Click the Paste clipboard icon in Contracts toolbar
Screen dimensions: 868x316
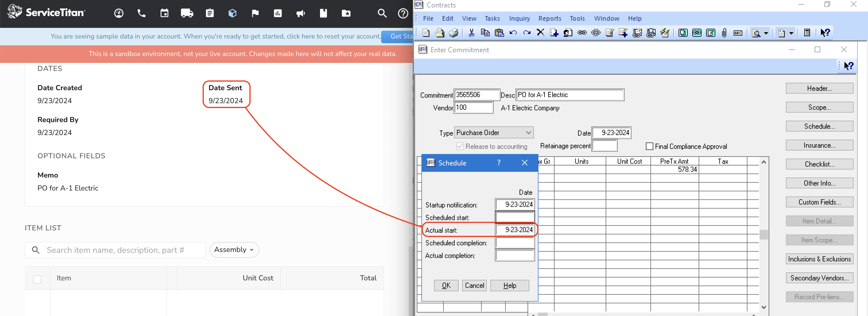click(x=499, y=33)
